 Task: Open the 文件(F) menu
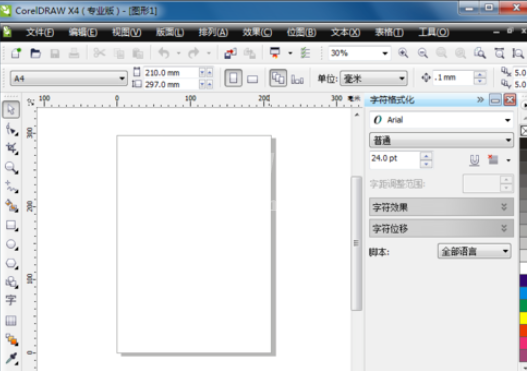[40, 32]
